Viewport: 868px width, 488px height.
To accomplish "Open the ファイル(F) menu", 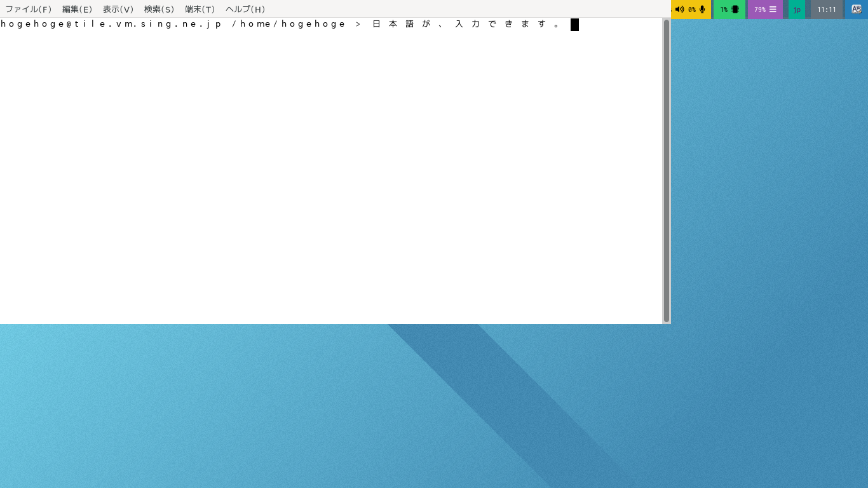I will coord(29,9).
